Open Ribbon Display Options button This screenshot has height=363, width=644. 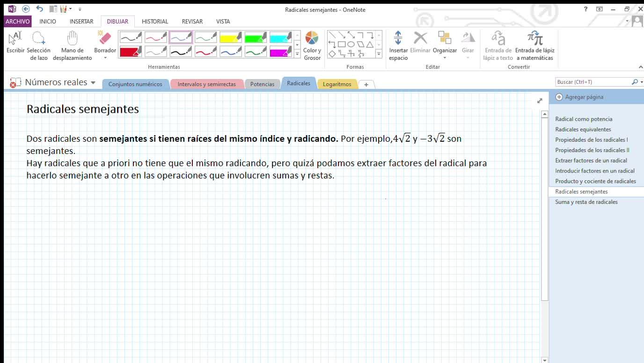coord(600,9)
